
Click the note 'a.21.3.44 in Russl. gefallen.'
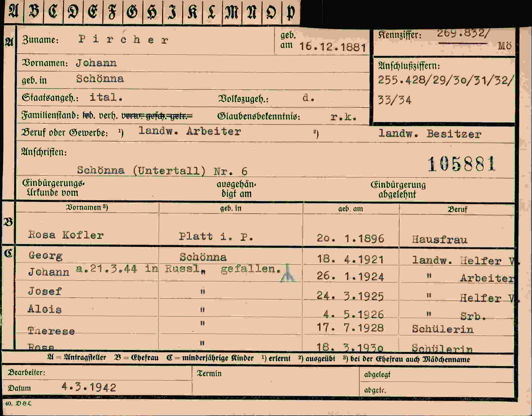click(178, 269)
